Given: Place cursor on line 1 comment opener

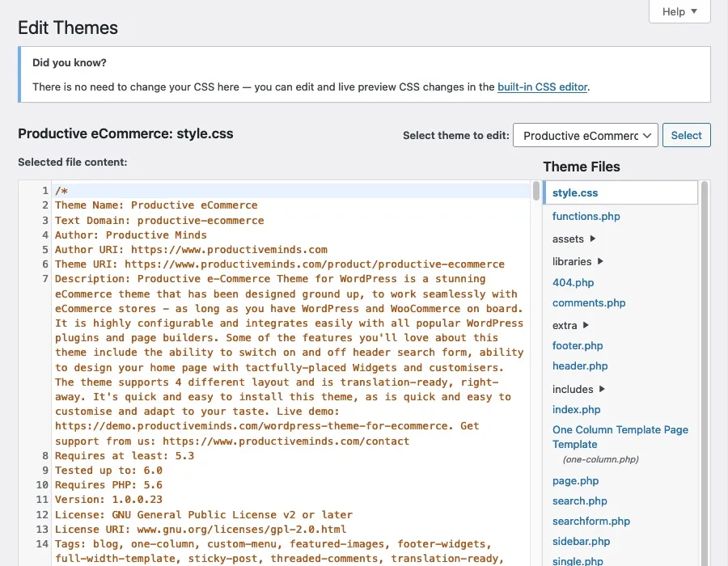Looking at the screenshot, I should [x=61, y=191].
